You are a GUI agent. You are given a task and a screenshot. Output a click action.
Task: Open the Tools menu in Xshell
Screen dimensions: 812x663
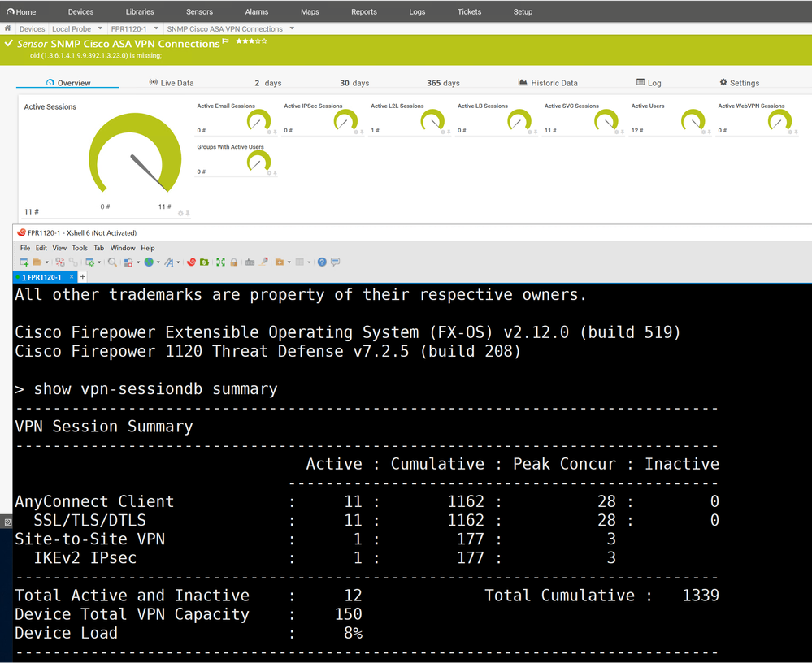click(x=80, y=248)
